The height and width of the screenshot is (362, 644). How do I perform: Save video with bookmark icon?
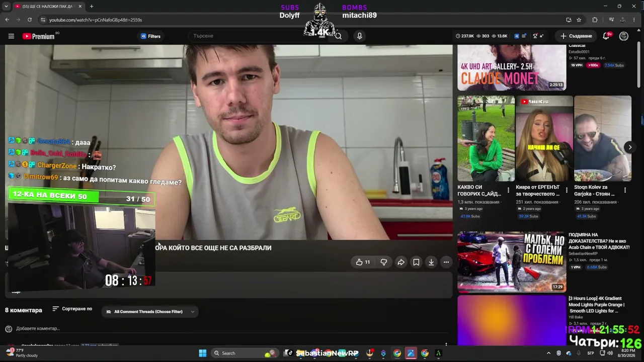tap(416, 262)
